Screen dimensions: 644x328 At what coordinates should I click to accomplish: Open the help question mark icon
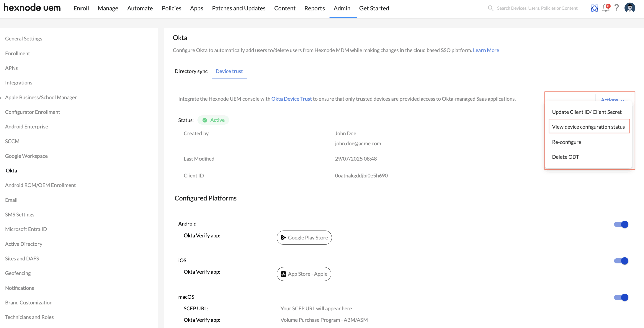click(x=617, y=8)
